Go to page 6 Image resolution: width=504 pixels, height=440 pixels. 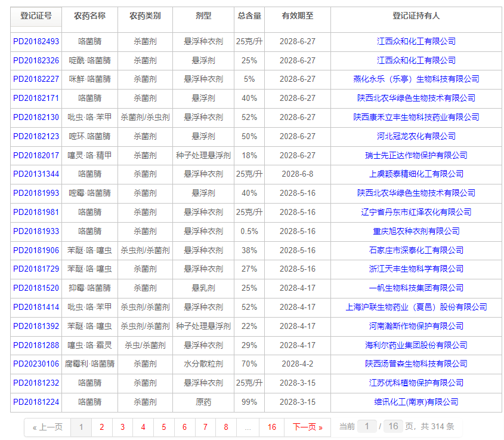184,427
